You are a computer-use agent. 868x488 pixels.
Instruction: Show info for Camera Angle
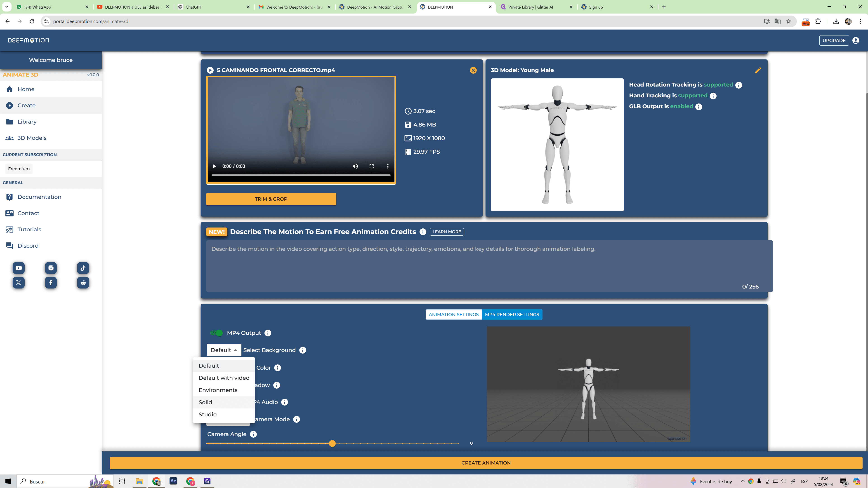tap(253, 434)
